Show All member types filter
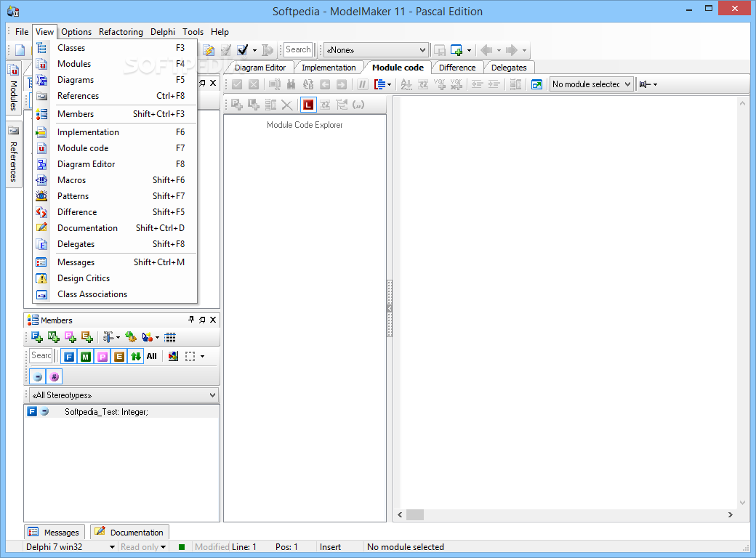The width and height of the screenshot is (756, 558). pyautogui.click(x=152, y=357)
